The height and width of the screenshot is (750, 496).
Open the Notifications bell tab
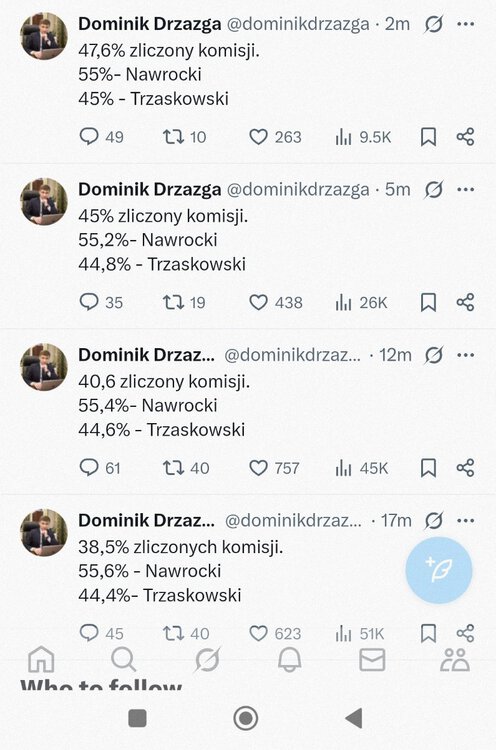(289, 660)
